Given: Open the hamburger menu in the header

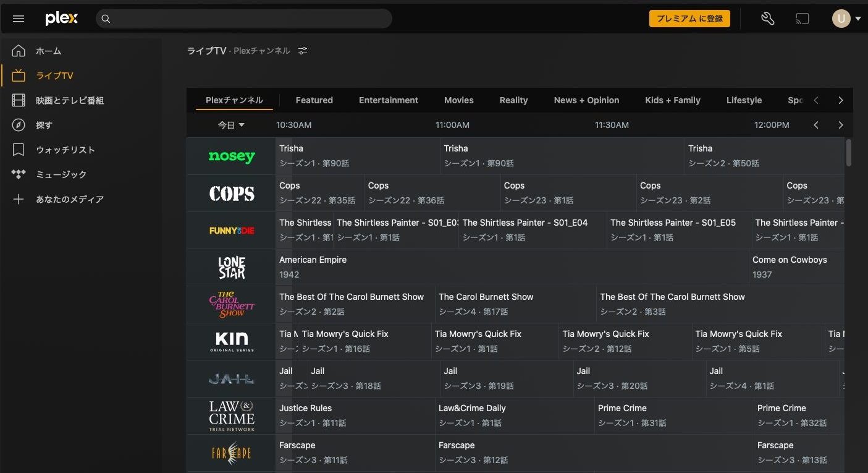Looking at the screenshot, I should point(19,19).
